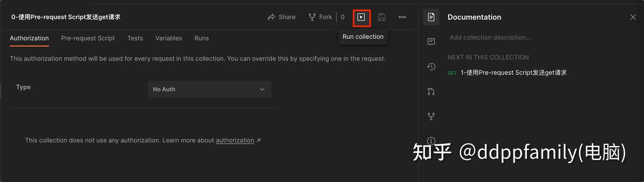
Task: Open the Changelog history icon in sidebar
Action: click(x=431, y=67)
